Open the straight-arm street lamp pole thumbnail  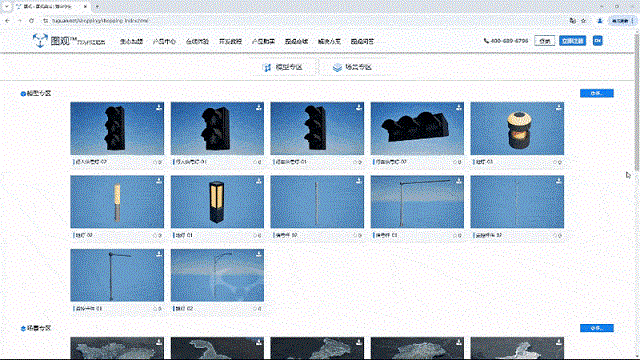(x=117, y=275)
